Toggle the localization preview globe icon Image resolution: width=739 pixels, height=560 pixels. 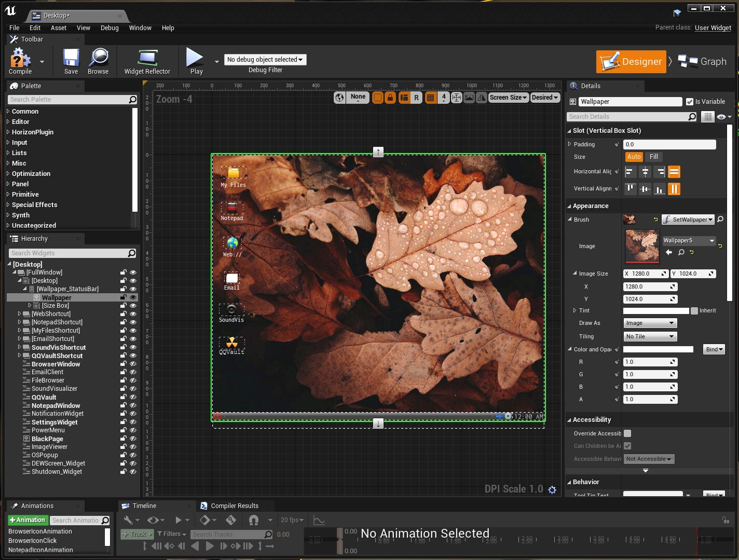[339, 97]
